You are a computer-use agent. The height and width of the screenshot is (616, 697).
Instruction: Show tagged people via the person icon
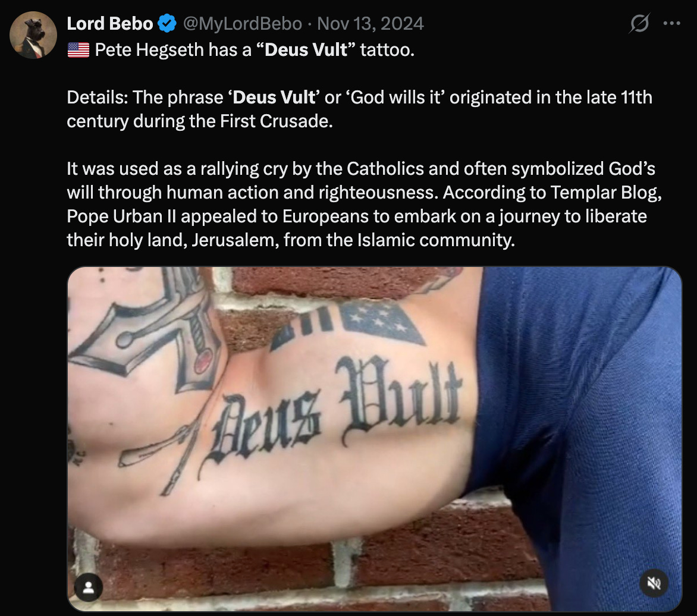click(x=89, y=587)
